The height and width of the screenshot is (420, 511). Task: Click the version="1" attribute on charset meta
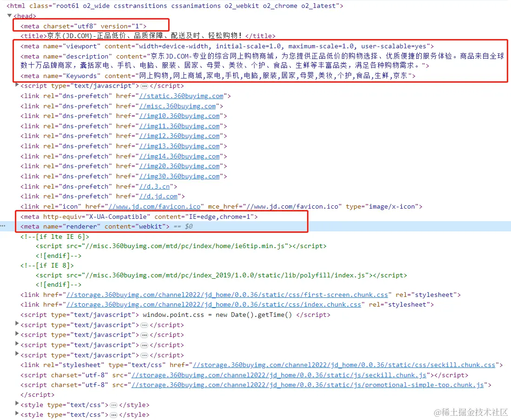pos(122,26)
